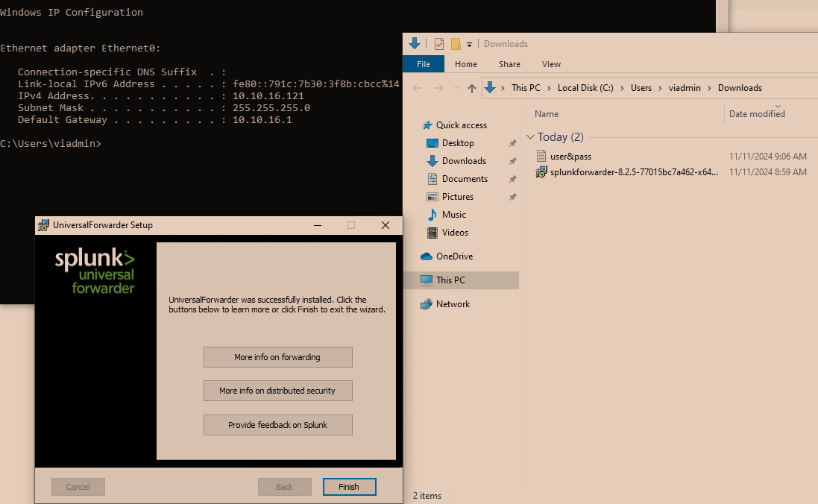818x504 pixels.
Task: Click the 2 items status bar text
Action: (x=427, y=496)
